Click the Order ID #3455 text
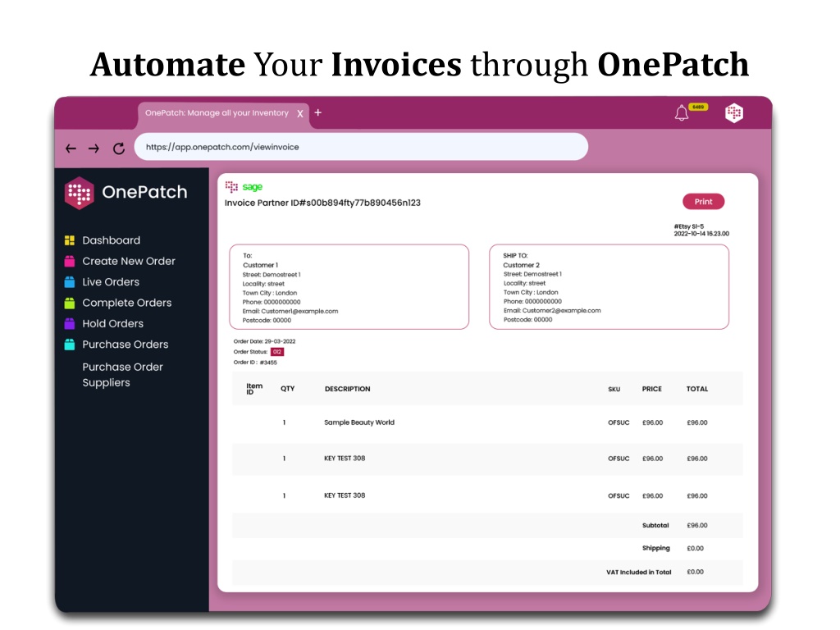The height and width of the screenshot is (630, 840). [x=255, y=363]
